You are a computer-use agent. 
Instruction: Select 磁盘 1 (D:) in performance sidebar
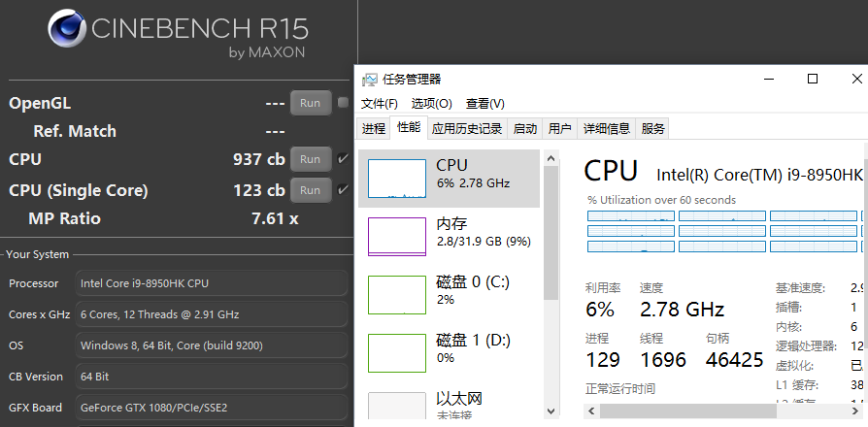coord(449,353)
